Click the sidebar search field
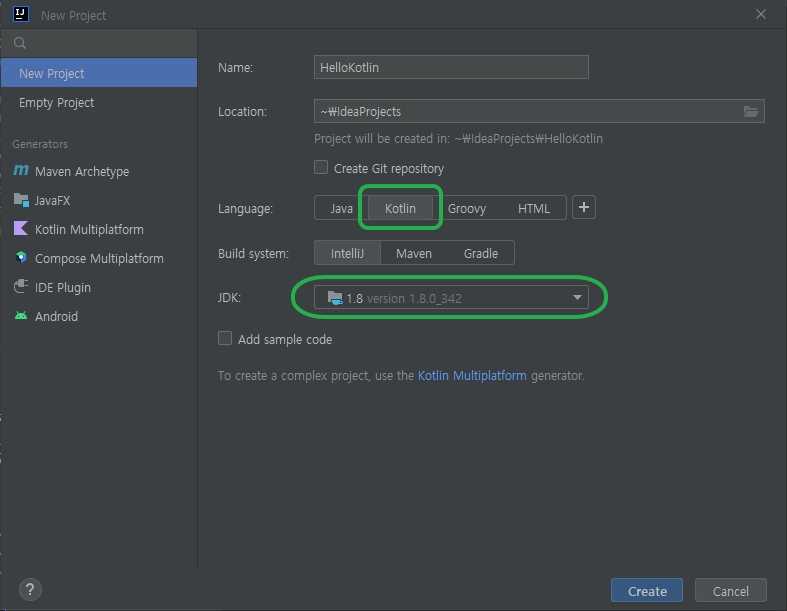 [99, 43]
